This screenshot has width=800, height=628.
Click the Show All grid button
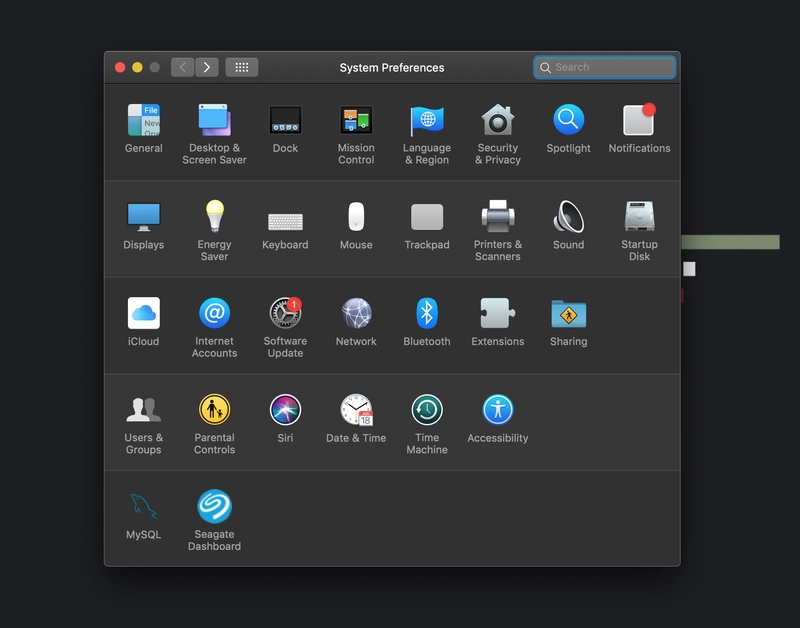[x=242, y=67]
